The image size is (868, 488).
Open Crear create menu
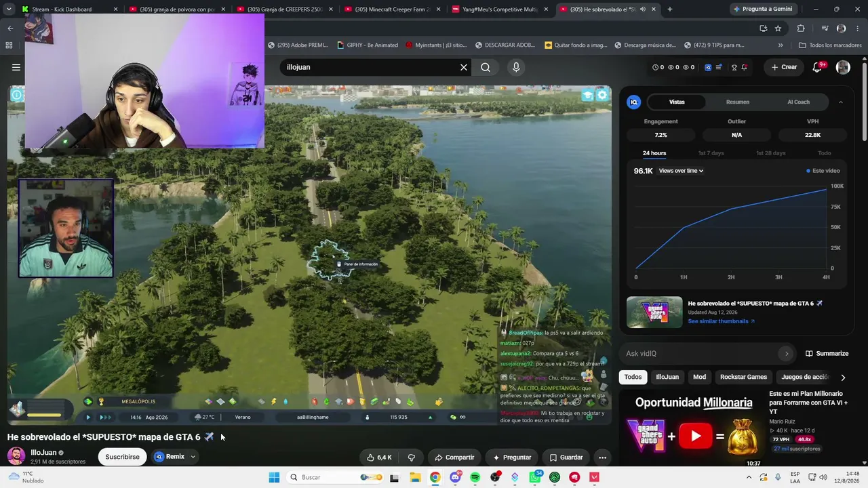tap(784, 67)
